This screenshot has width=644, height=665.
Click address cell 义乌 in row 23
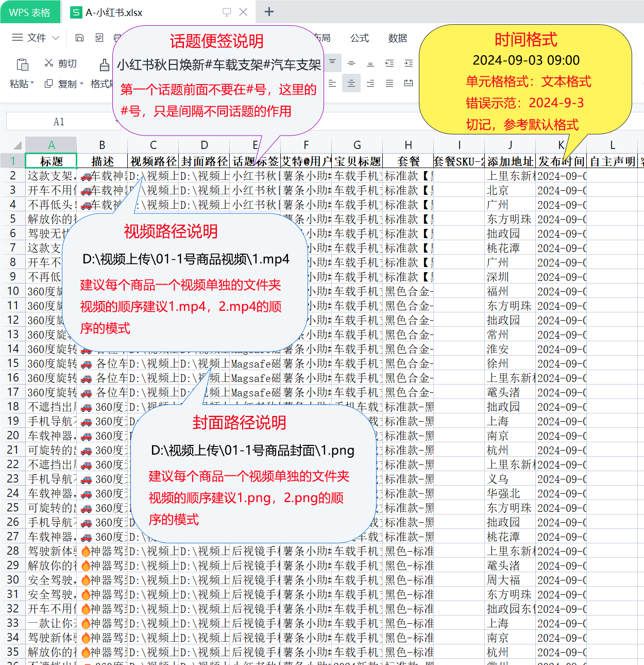pyautogui.click(x=510, y=479)
